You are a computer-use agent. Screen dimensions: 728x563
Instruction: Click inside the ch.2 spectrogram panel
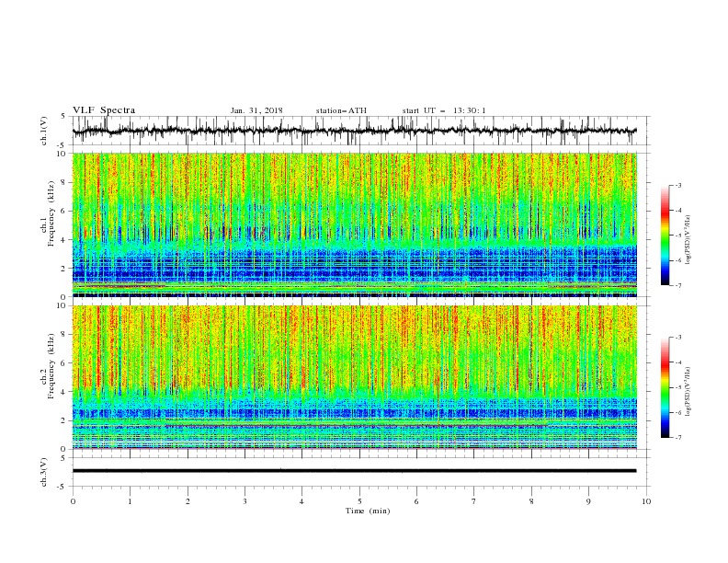click(354, 377)
